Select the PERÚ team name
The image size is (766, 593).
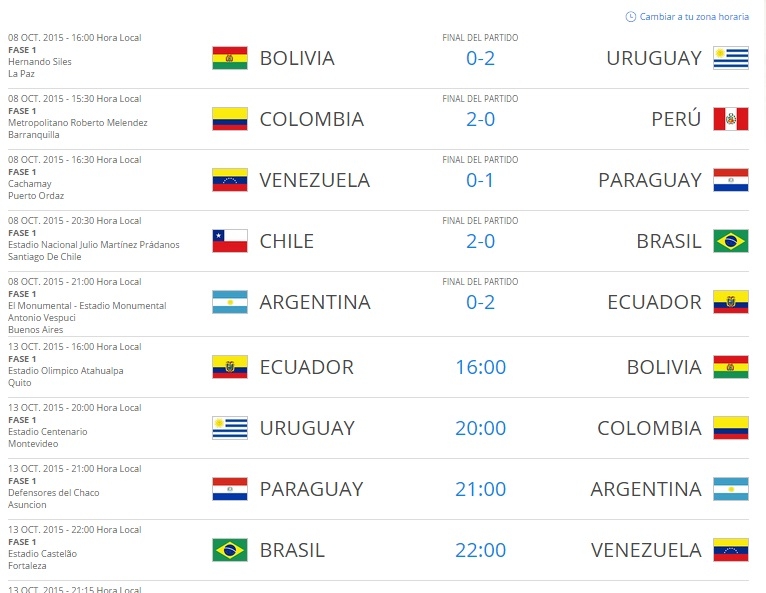tap(676, 119)
